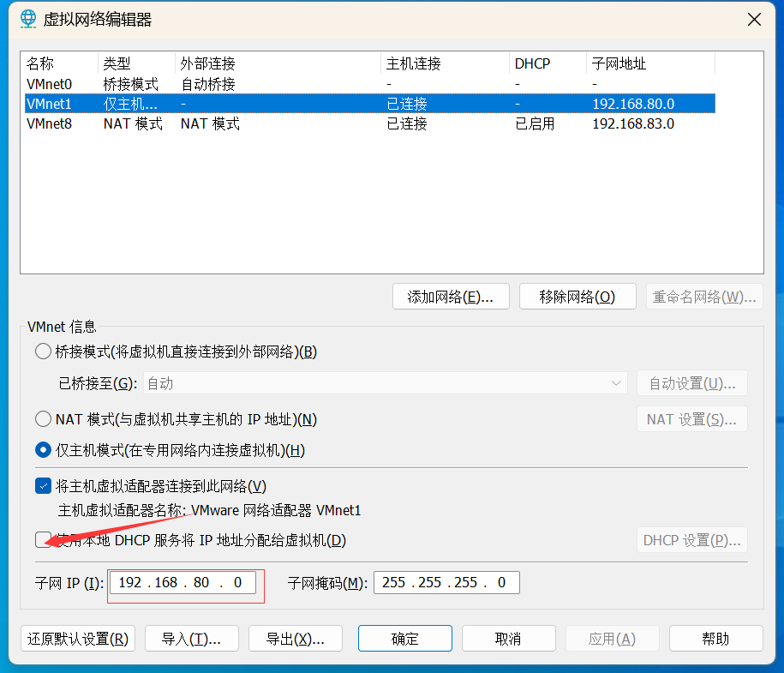Click the 外部连接 column header
The height and width of the screenshot is (673, 784).
pyautogui.click(x=278, y=63)
